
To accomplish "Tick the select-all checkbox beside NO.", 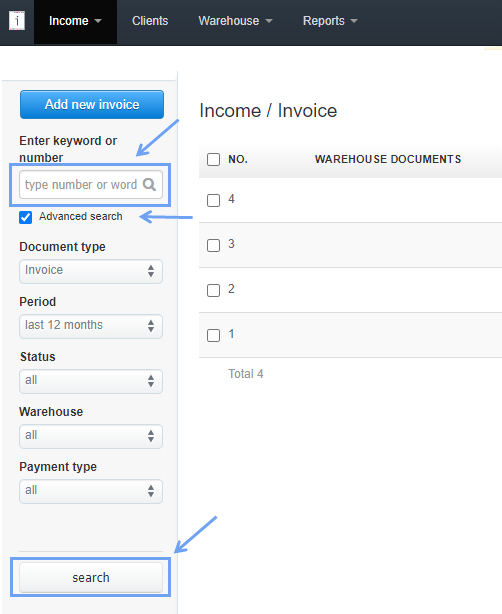I will (213, 159).
